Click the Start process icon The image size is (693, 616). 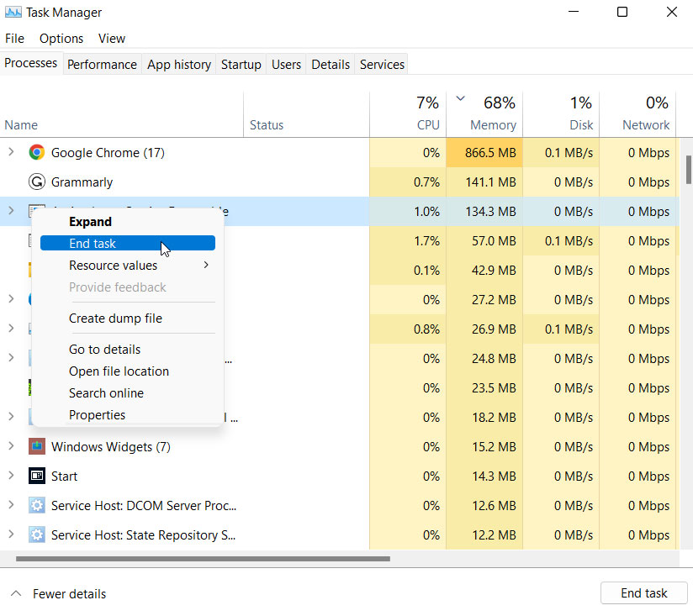(37, 476)
